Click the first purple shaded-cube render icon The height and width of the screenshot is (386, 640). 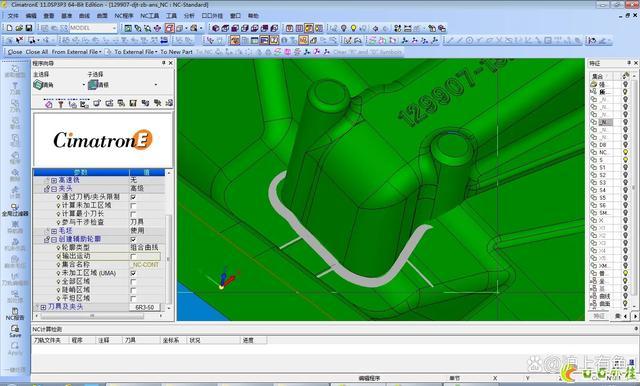click(x=216, y=28)
